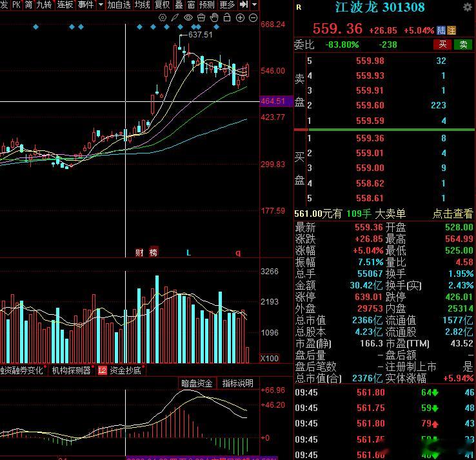Viewport: 476px width, 460px height.
Task: Click the rightmost blue diamond event marker
Action: (217, 27)
